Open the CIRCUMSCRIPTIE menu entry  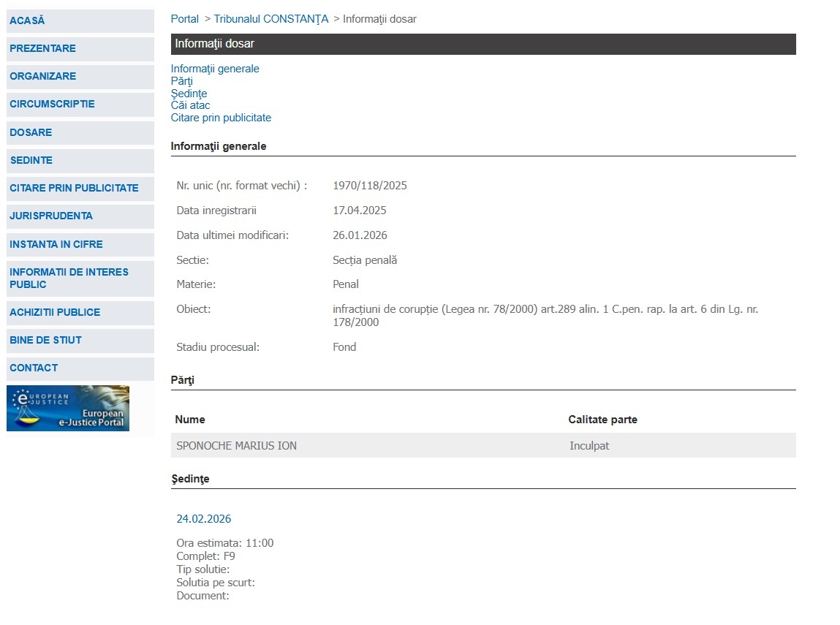click(x=80, y=105)
